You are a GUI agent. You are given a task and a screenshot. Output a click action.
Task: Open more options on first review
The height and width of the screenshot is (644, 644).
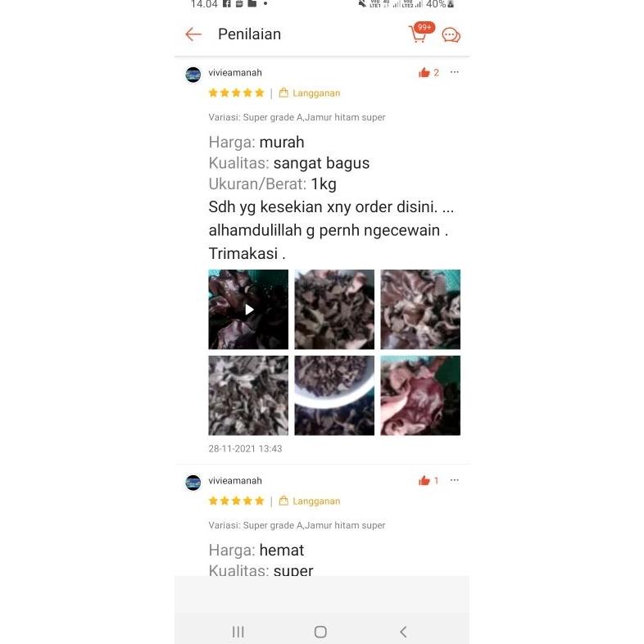coord(454,72)
